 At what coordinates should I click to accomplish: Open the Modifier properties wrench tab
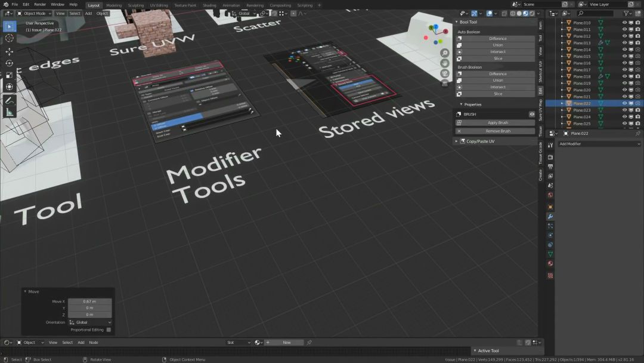[550, 216]
